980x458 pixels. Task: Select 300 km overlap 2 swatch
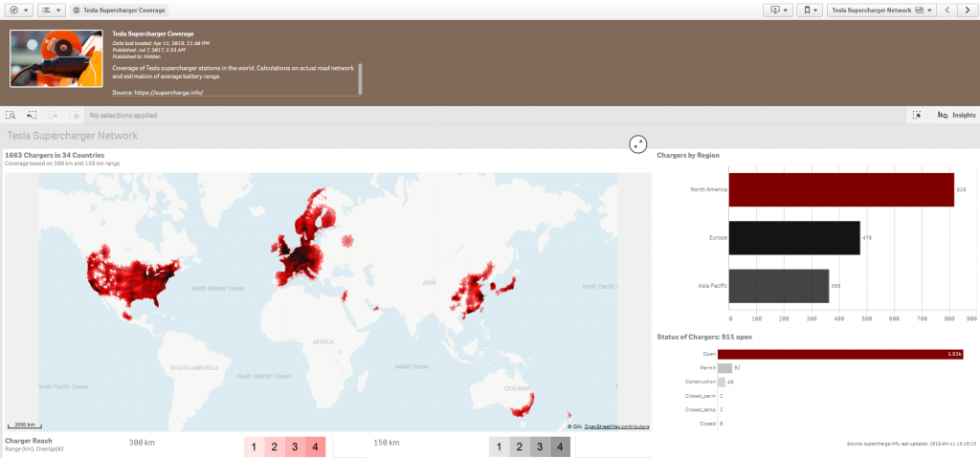pos(274,447)
